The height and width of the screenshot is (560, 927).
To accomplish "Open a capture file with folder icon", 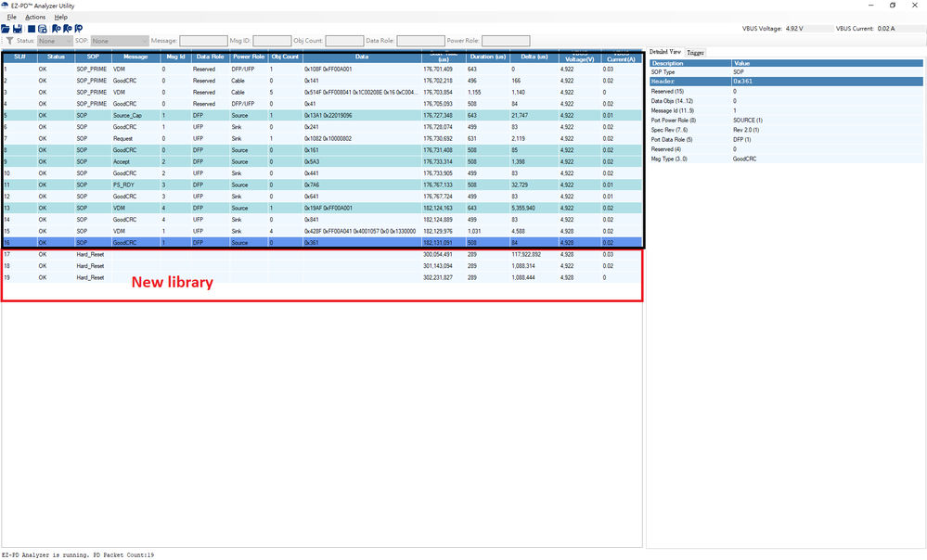I will click(6, 29).
